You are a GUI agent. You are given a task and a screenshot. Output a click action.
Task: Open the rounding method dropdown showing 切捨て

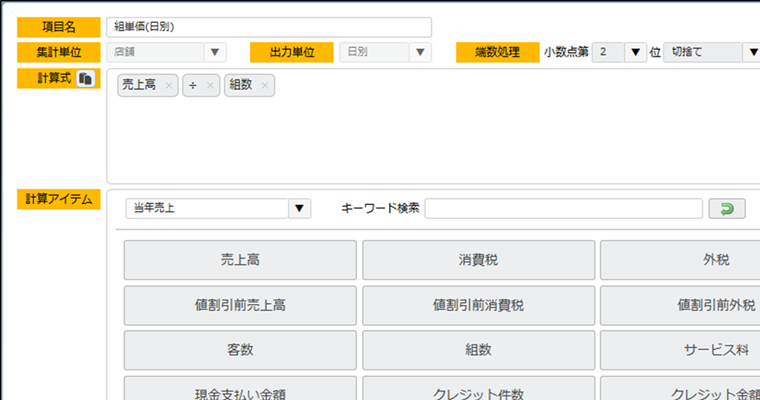pos(751,52)
